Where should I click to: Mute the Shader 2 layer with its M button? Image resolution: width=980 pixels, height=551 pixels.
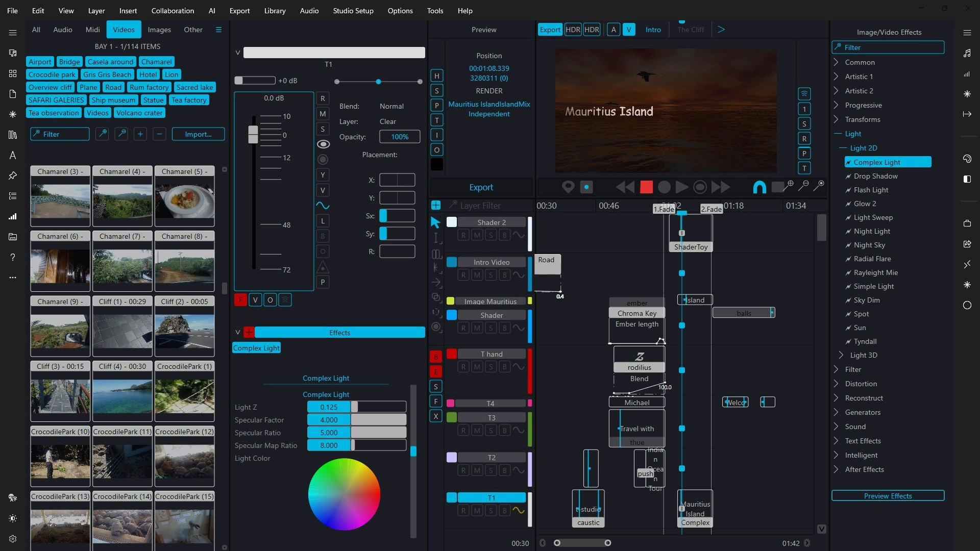tap(477, 235)
